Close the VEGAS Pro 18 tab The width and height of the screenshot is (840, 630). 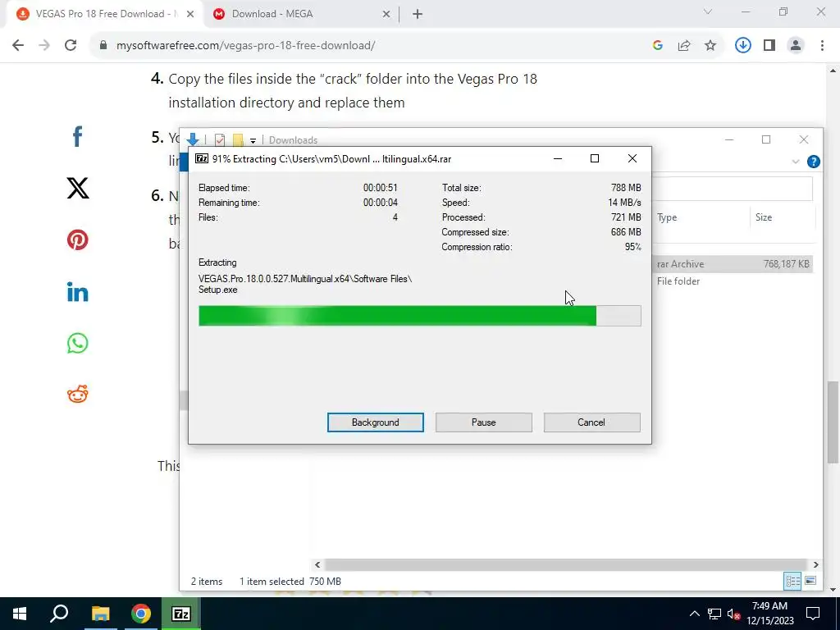coord(190,15)
